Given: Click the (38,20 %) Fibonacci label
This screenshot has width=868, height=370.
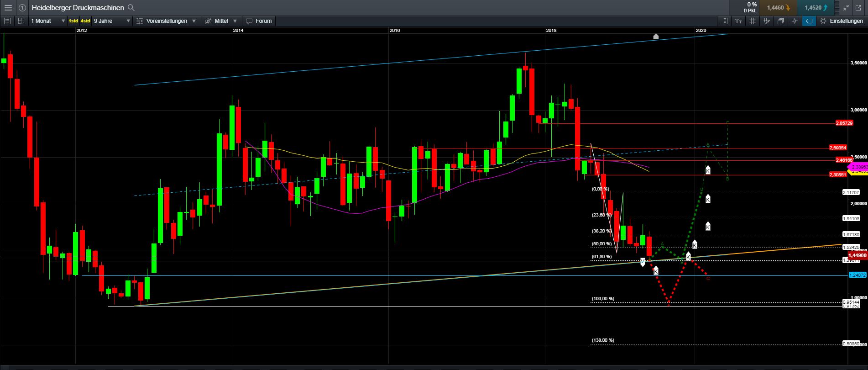Looking at the screenshot, I should (x=601, y=231).
